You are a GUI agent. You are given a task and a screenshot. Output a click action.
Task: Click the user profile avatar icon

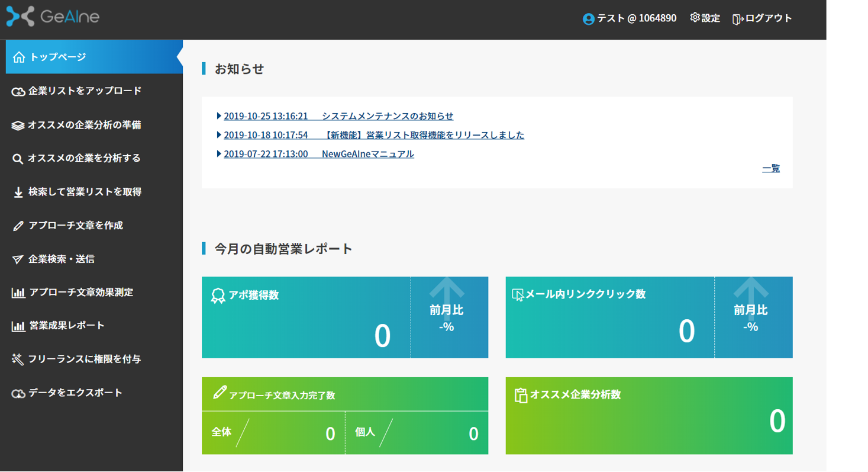pyautogui.click(x=588, y=19)
